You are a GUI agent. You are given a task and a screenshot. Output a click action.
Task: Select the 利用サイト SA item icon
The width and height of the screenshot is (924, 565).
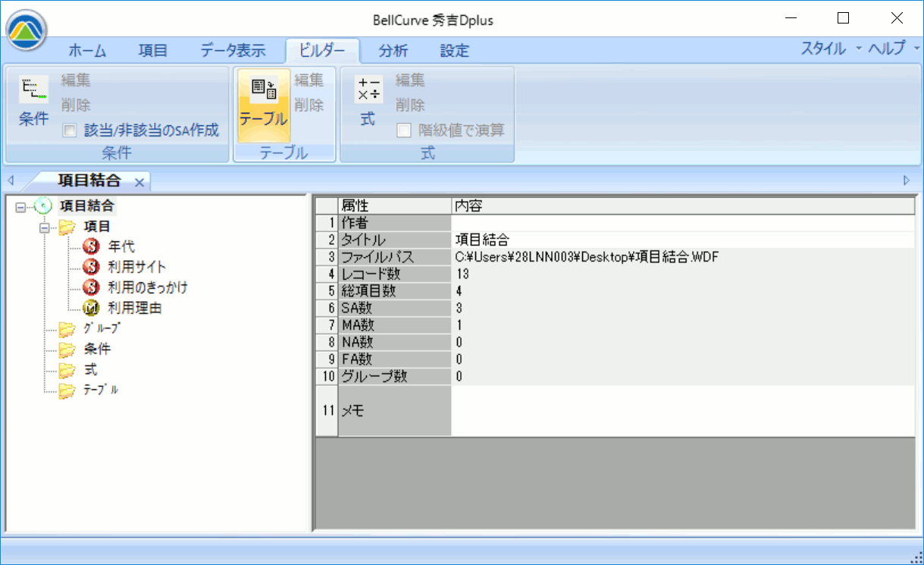click(x=92, y=267)
